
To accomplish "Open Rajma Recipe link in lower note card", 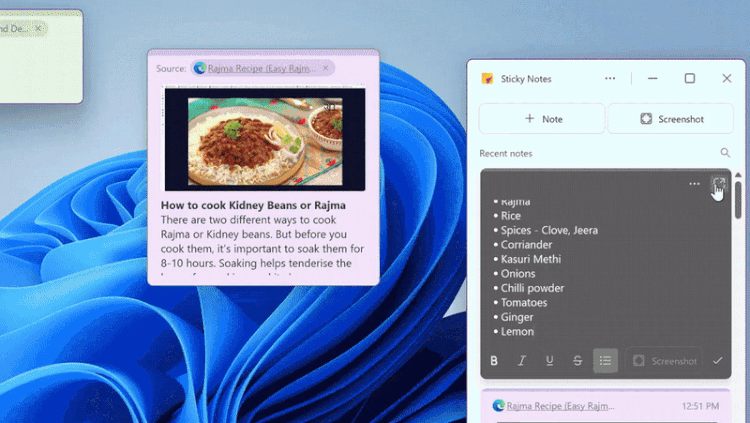I will [x=561, y=406].
